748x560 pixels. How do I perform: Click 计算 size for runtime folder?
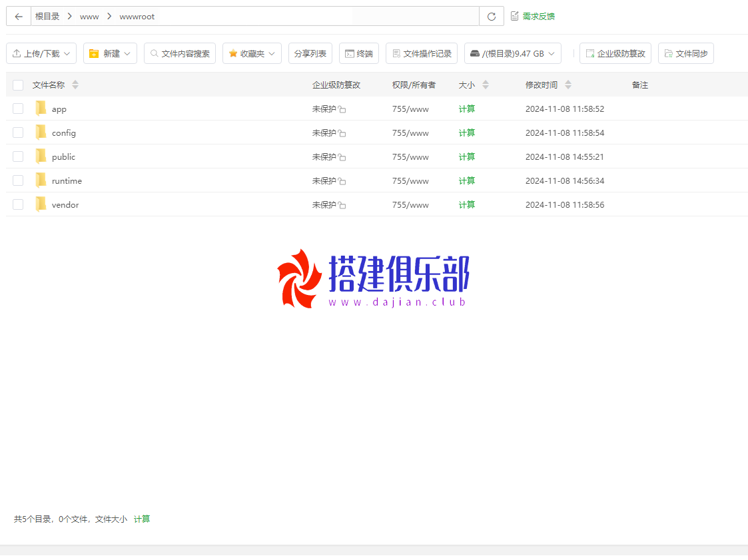point(466,180)
